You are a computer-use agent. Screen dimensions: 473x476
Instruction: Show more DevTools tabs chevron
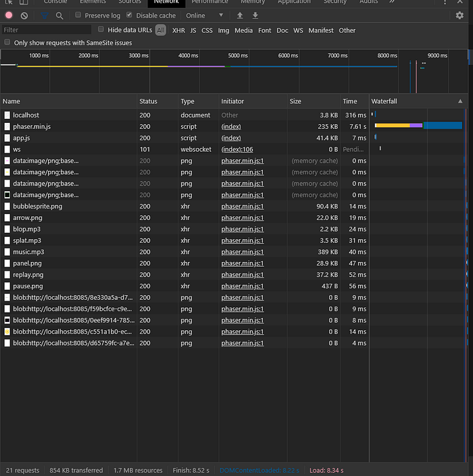392,1
